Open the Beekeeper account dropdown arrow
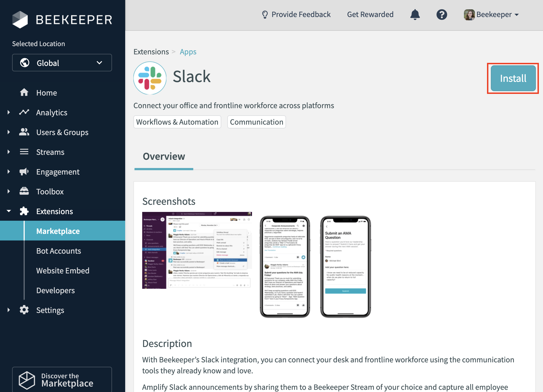 coord(517,15)
